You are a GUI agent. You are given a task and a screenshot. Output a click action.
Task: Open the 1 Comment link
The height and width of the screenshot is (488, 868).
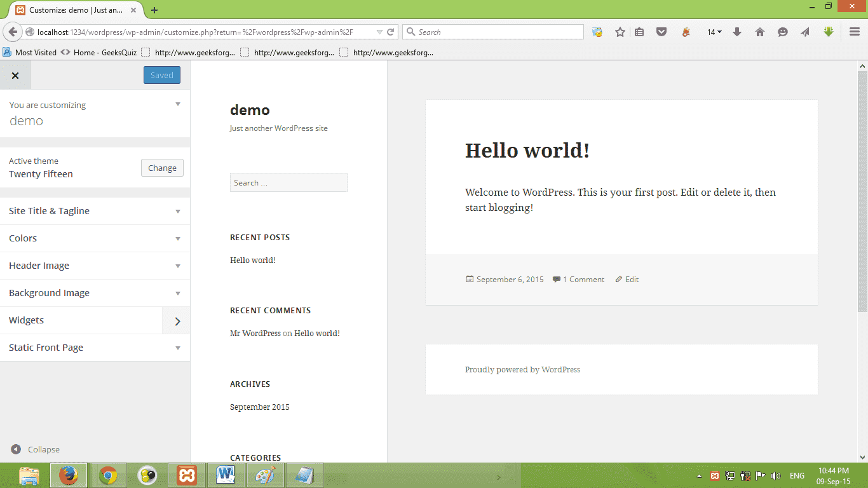tap(583, 280)
